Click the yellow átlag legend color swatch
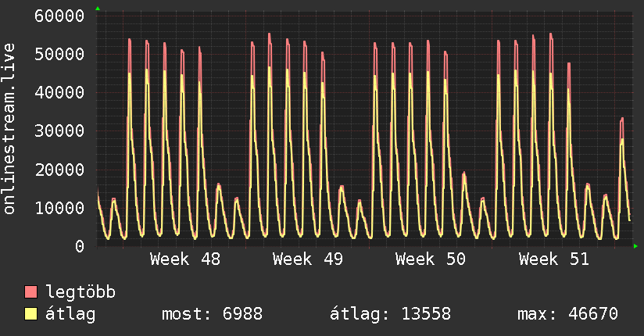Screen dimensions: 644x336 pos(30,313)
